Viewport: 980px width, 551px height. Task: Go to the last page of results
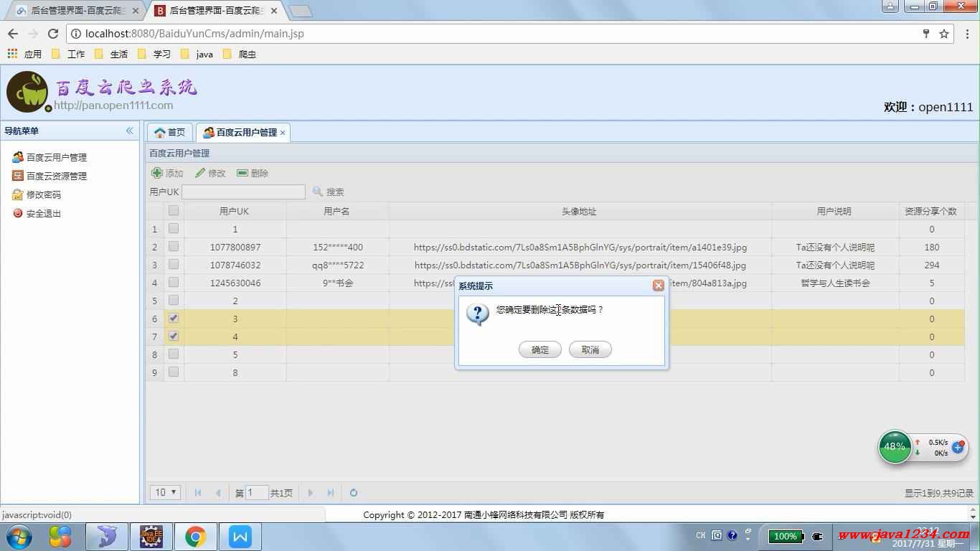[331, 493]
